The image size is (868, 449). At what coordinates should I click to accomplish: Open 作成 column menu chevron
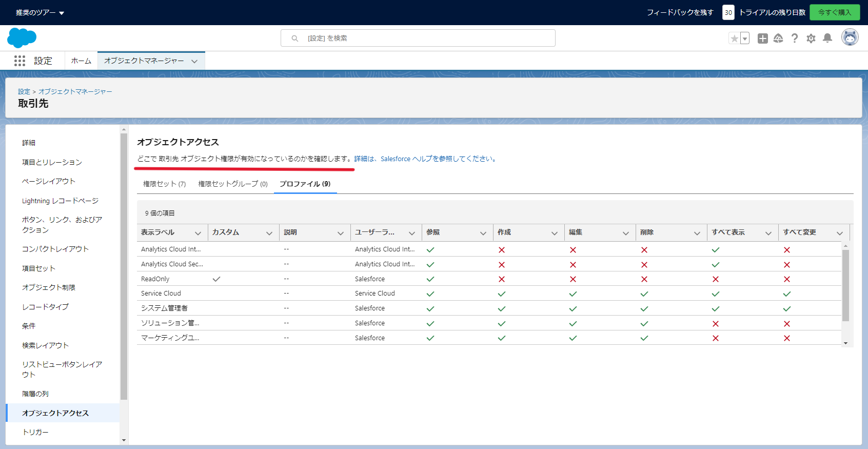point(555,233)
